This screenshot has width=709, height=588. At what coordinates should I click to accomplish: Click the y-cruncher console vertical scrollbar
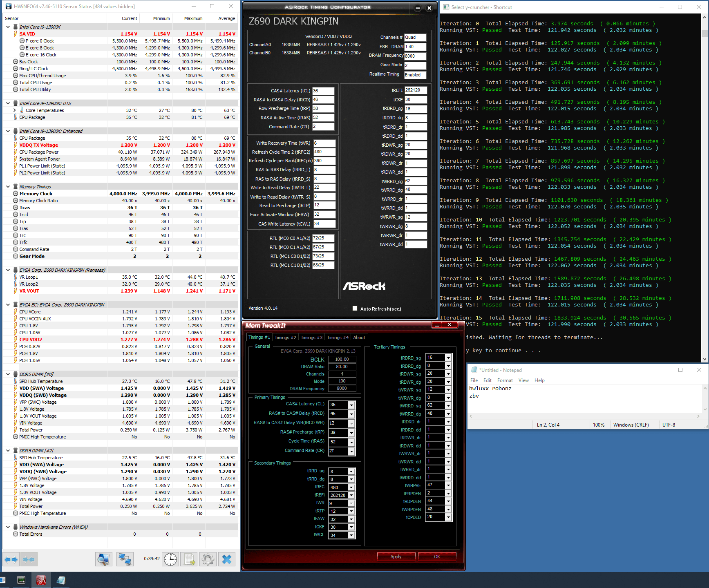coord(705,188)
